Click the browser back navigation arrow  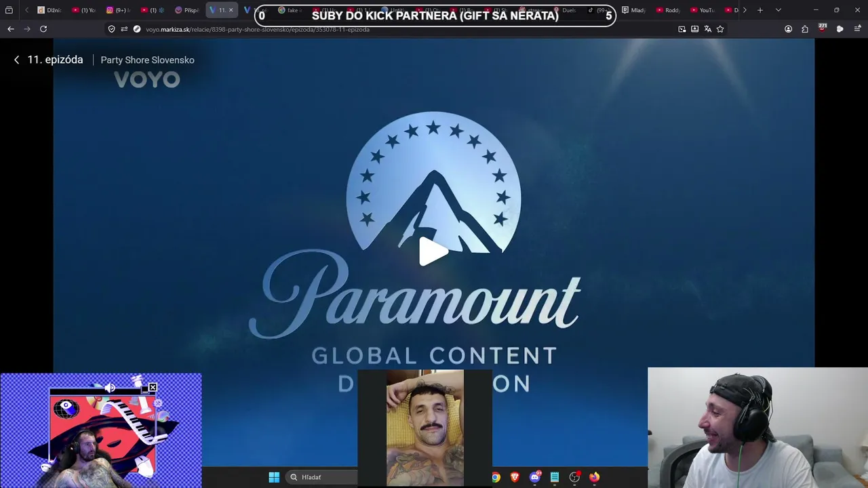(x=10, y=29)
